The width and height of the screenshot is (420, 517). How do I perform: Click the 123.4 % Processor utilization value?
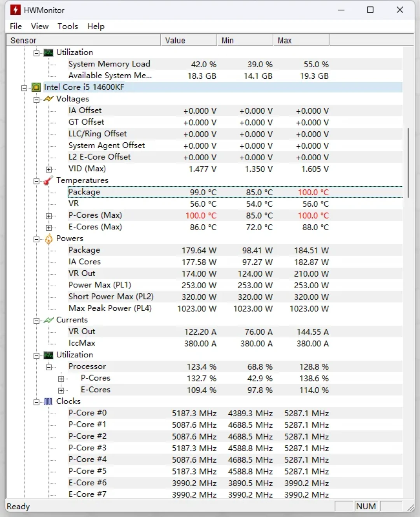201,367
